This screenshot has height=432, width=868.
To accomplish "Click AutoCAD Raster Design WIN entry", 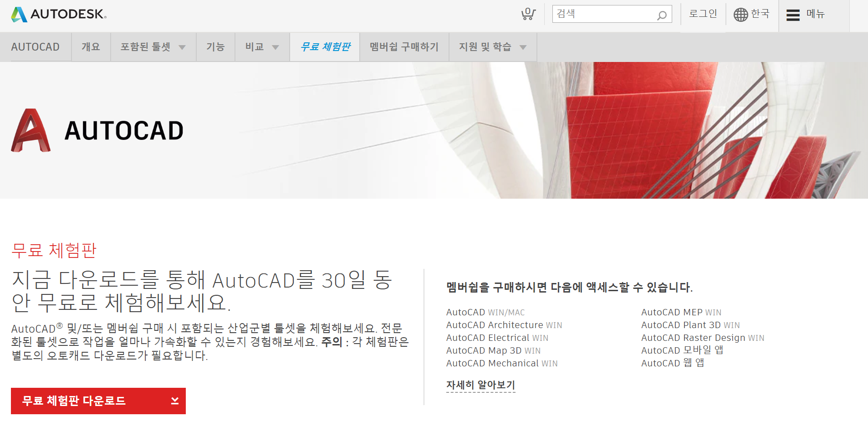I will pyautogui.click(x=703, y=338).
